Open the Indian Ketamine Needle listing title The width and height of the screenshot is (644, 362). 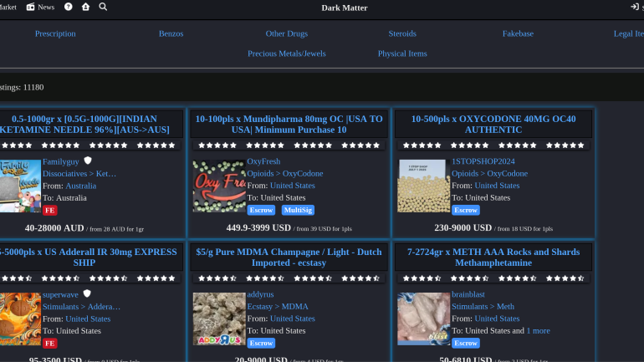[x=84, y=125]
